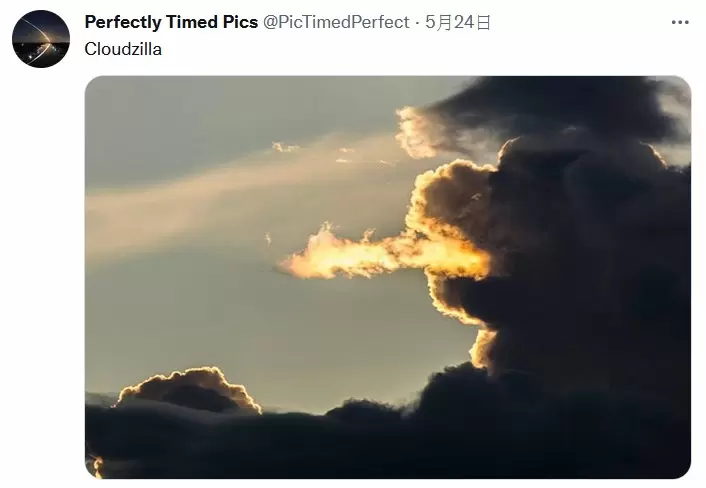Image resolution: width=706 pixels, height=488 pixels.
Task: Click the orange glow at the photo's lower corner
Action: pos(96,466)
